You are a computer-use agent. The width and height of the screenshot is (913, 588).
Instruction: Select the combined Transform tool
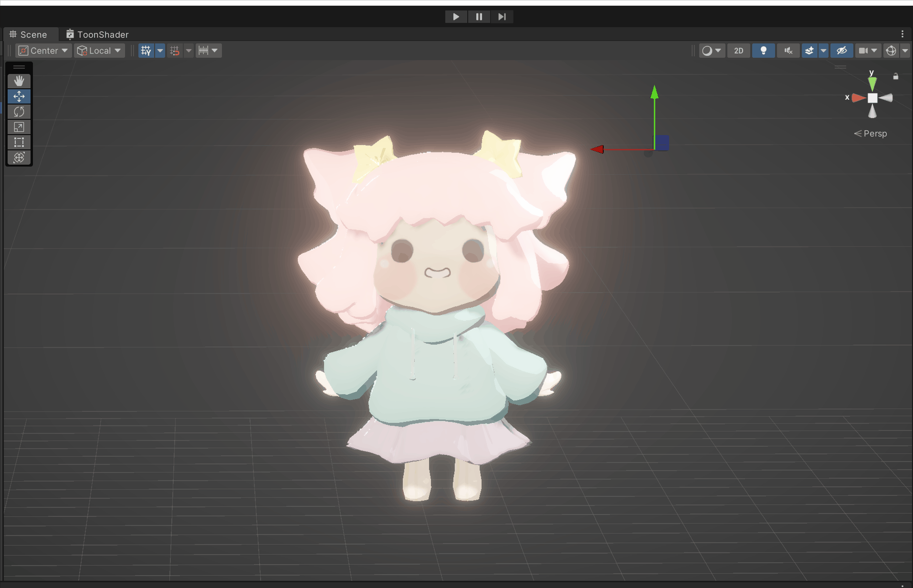pyautogui.click(x=19, y=157)
